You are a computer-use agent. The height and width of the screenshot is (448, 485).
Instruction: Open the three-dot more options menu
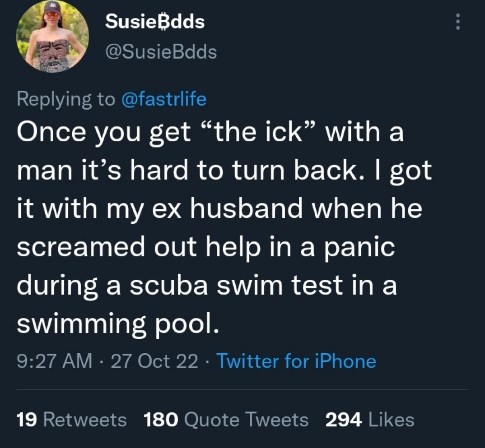click(458, 22)
